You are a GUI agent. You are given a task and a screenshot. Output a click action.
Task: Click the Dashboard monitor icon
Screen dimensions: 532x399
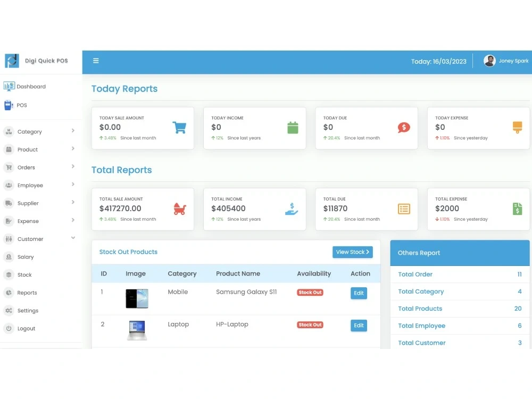tap(9, 86)
